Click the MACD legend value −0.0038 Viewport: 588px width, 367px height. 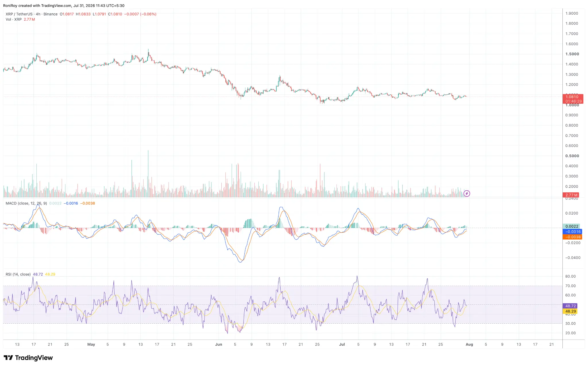point(88,203)
